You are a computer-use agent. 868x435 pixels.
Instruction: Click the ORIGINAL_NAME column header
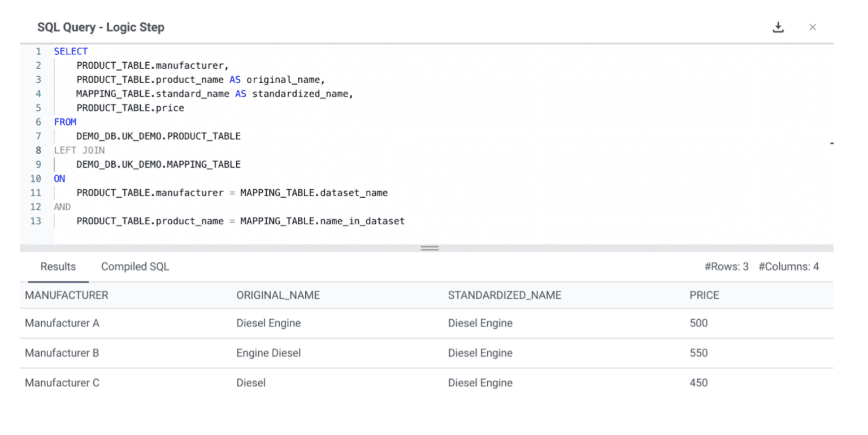278,295
